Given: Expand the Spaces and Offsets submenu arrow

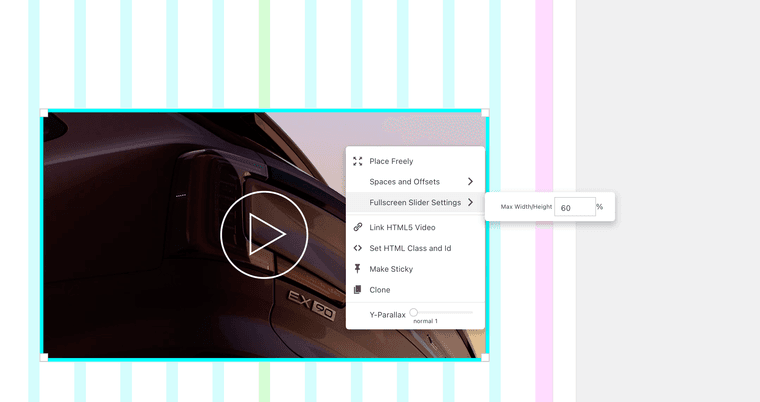Looking at the screenshot, I should 470,182.
